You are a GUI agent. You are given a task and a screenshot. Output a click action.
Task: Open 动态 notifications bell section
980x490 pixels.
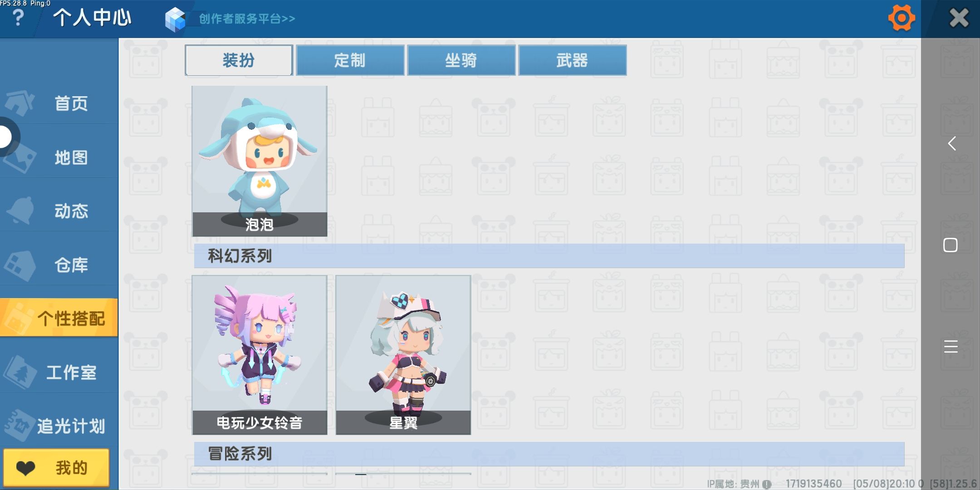[x=59, y=211]
